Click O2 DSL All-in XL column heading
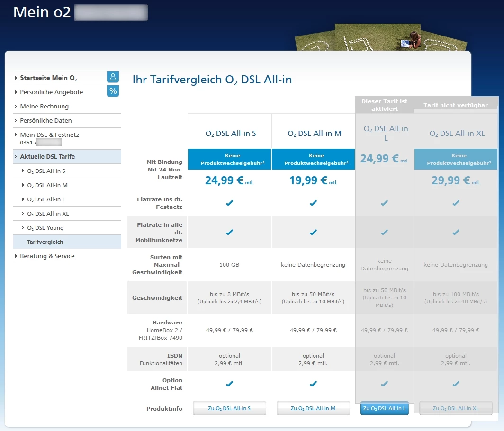 [x=457, y=134]
